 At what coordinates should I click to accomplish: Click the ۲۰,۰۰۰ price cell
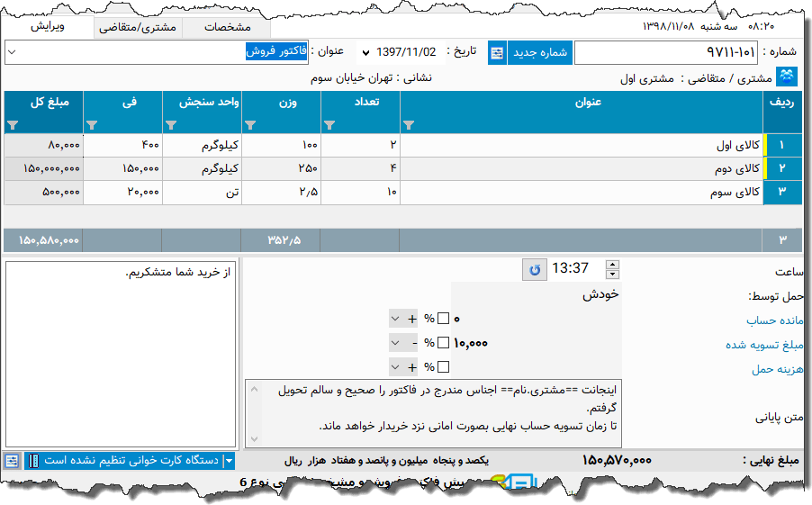(x=122, y=192)
